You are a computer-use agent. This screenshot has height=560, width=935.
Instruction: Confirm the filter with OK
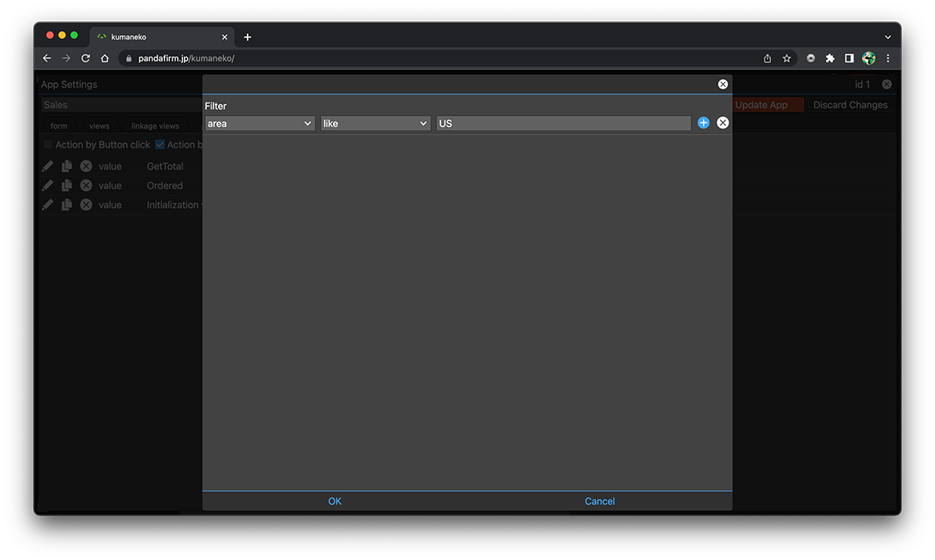[x=335, y=501]
